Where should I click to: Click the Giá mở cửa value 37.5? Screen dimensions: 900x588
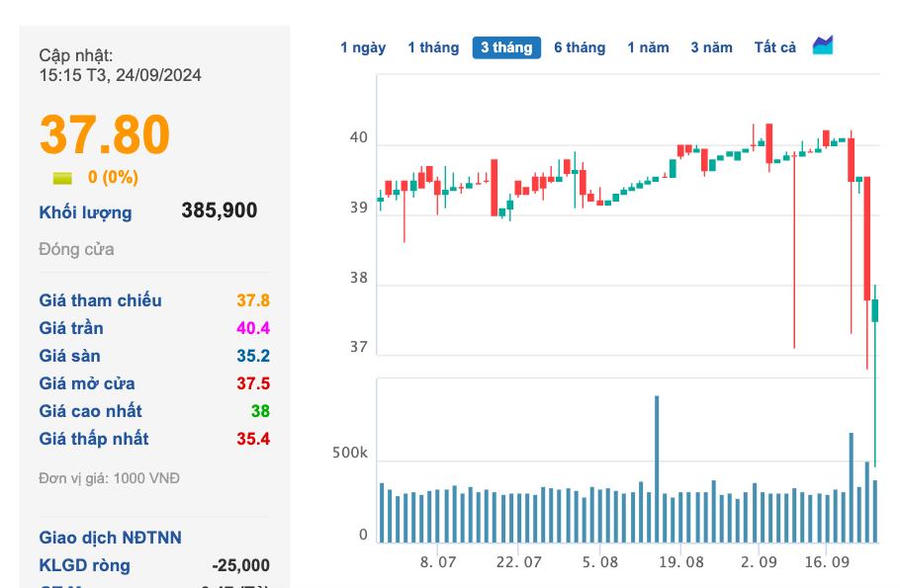coord(253,384)
